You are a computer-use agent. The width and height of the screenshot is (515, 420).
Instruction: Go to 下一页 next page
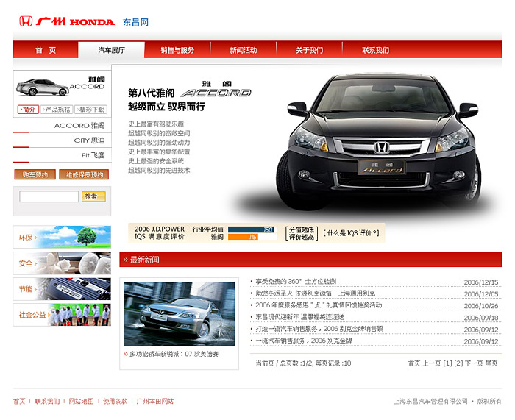[474, 363]
